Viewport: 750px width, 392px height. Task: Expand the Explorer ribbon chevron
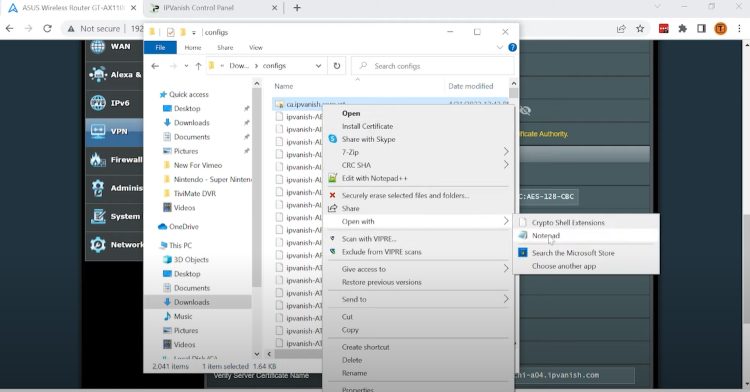[x=500, y=47]
